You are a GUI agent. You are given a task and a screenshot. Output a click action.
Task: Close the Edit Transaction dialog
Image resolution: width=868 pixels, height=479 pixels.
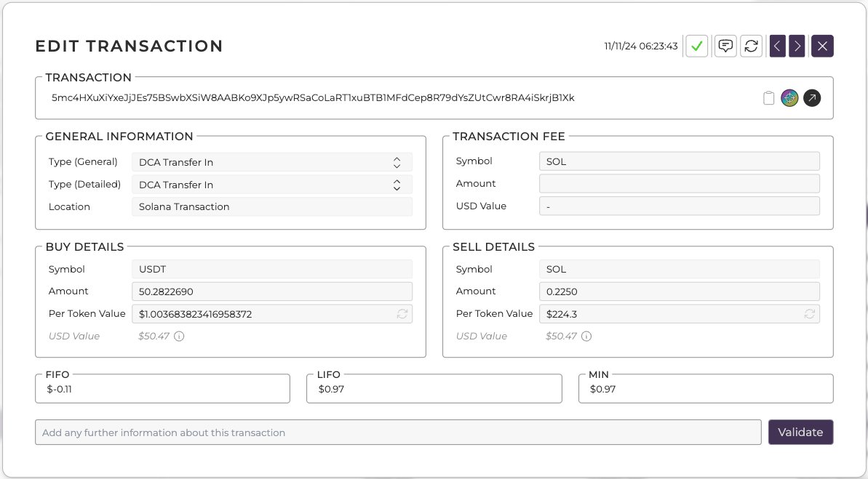click(822, 46)
